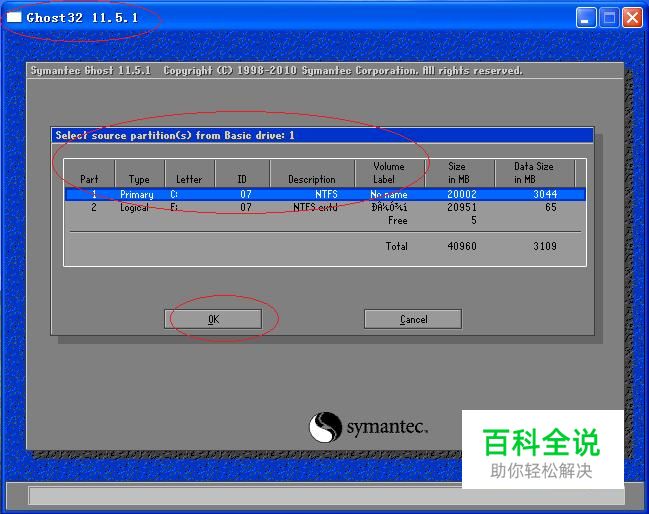Select partition 1 Primary C: row
The height and width of the screenshot is (514, 649).
click(x=325, y=194)
